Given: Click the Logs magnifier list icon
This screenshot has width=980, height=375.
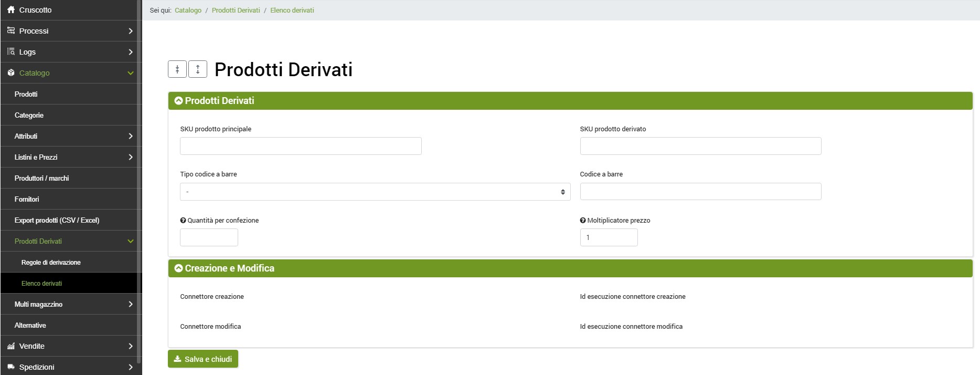Looking at the screenshot, I should click(11, 52).
